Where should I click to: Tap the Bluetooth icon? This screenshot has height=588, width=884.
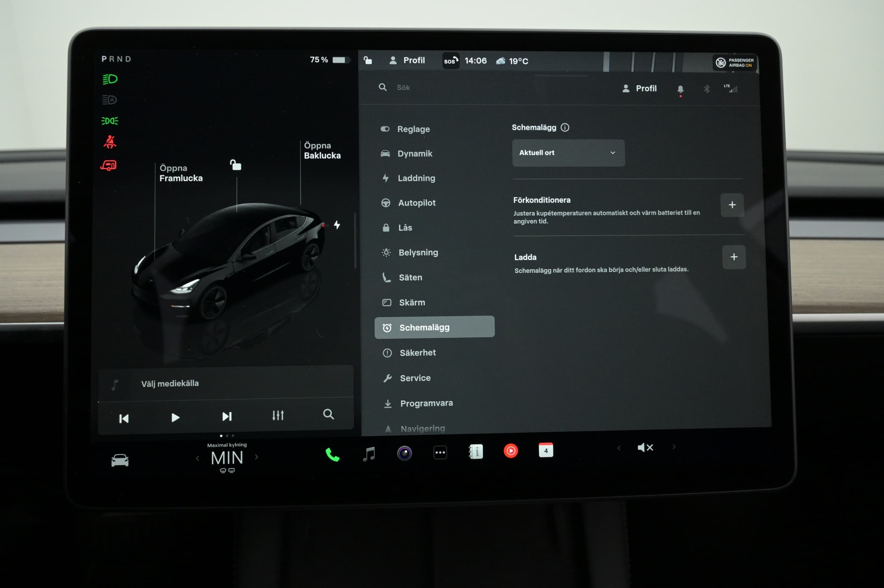pyautogui.click(x=706, y=89)
